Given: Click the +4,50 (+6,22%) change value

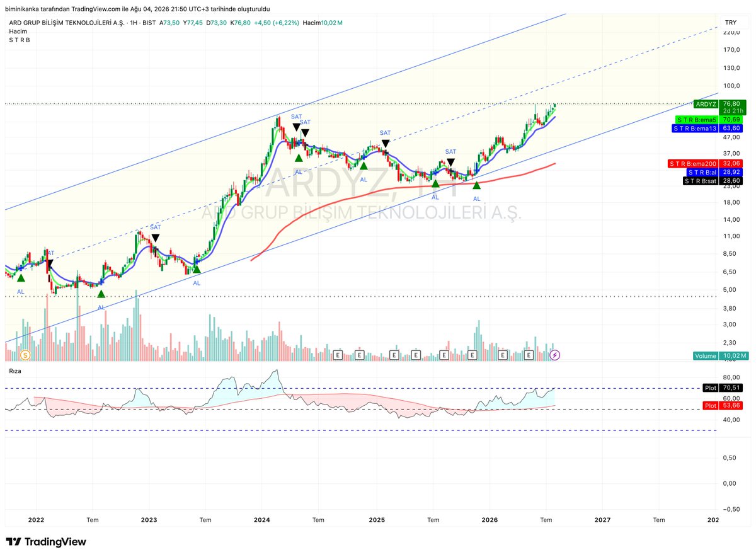Looking at the screenshot, I should pos(277,23).
